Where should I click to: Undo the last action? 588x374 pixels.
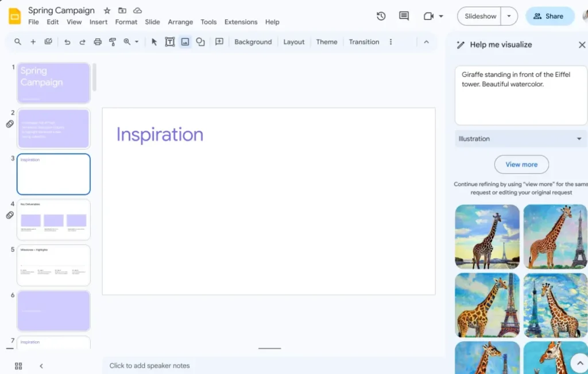click(x=67, y=42)
